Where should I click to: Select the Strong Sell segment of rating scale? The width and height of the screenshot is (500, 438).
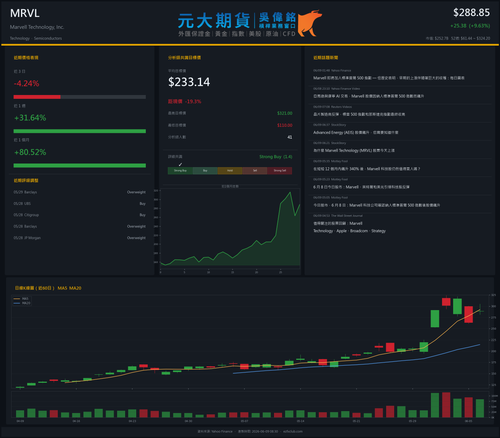[280, 171]
